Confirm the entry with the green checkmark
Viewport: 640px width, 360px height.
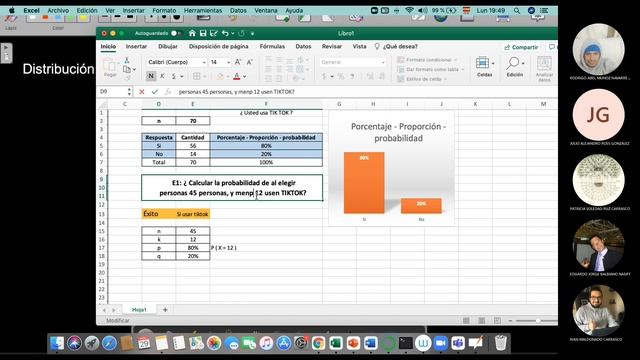pos(154,92)
